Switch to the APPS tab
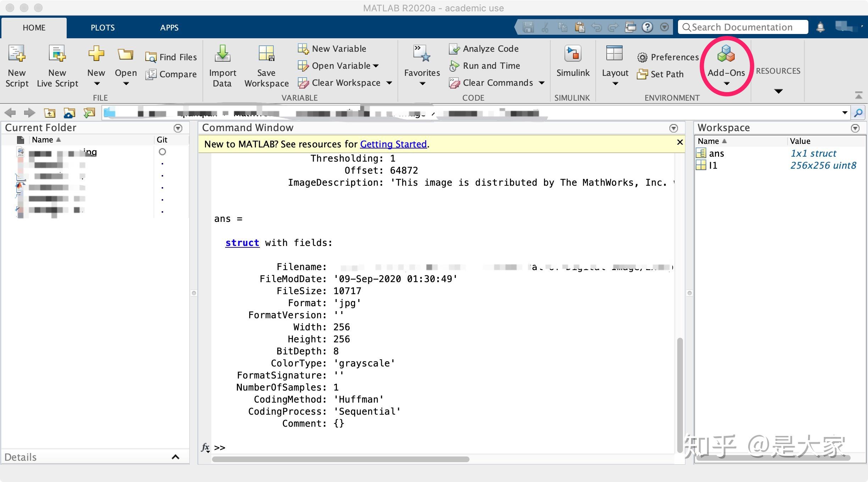The height and width of the screenshot is (482, 868). 169,28
